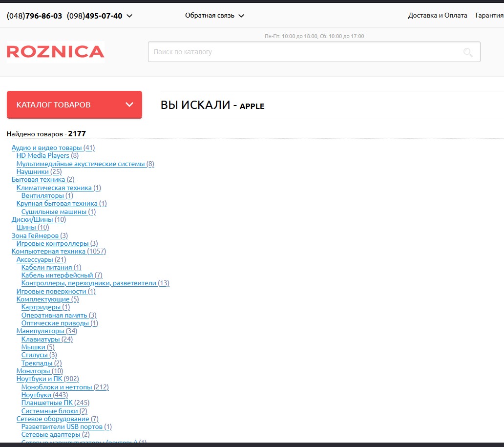Expand the Каталог товаров menu
The height and width of the screenshot is (447, 504).
[x=74, y=105]
